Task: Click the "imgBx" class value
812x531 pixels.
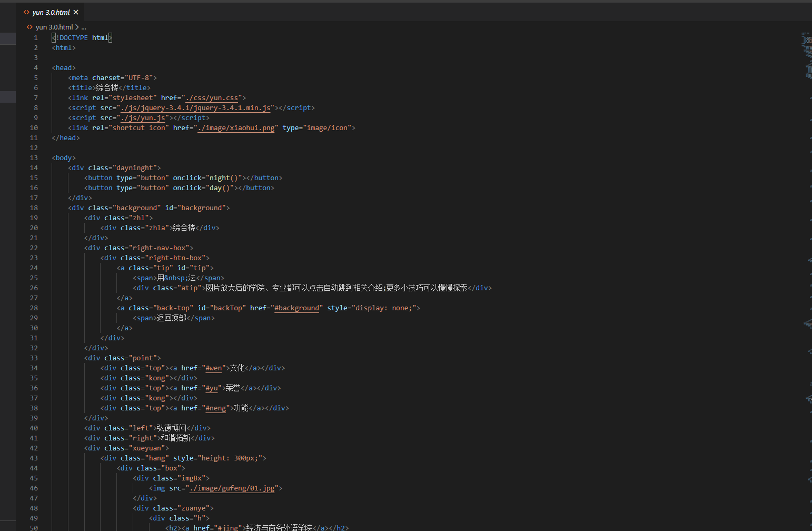Action: (x=191, y=478)
